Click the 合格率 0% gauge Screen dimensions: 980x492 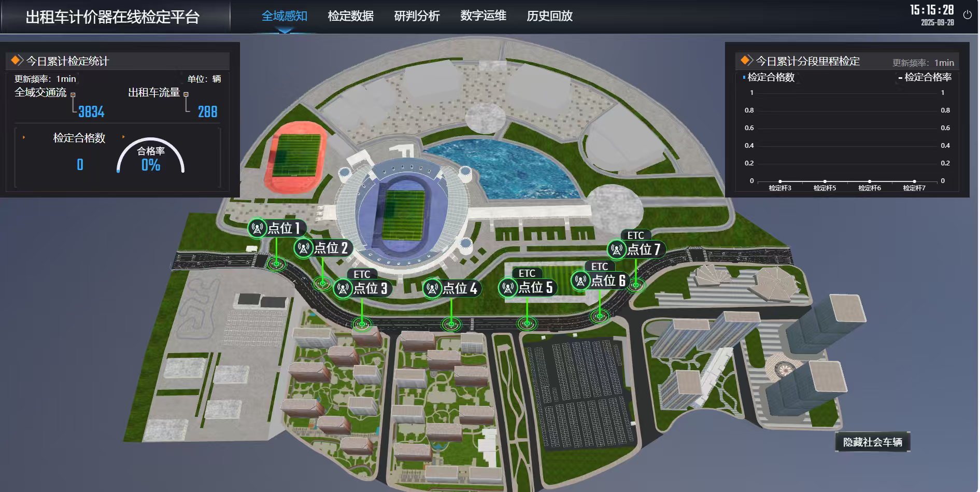pyautogui.click(x=151, y=156)
